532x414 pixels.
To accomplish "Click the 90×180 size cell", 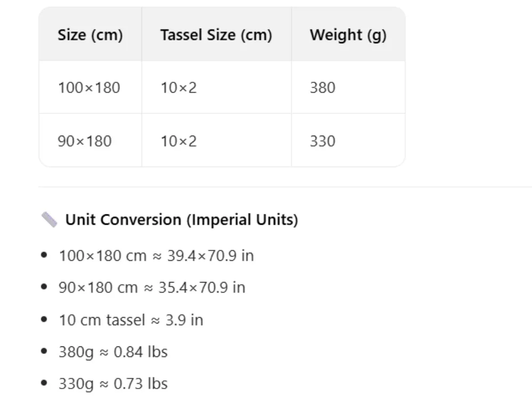I will [90, 140].
